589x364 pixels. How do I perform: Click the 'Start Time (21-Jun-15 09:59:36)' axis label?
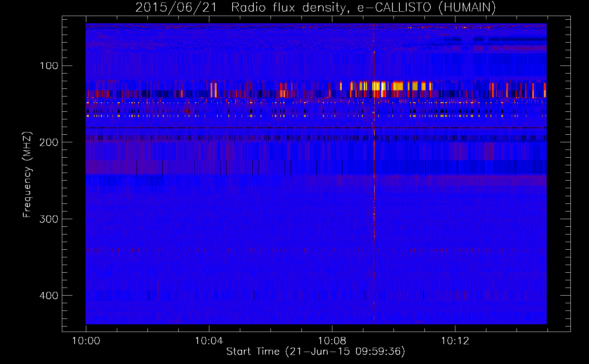click(316, 352)
